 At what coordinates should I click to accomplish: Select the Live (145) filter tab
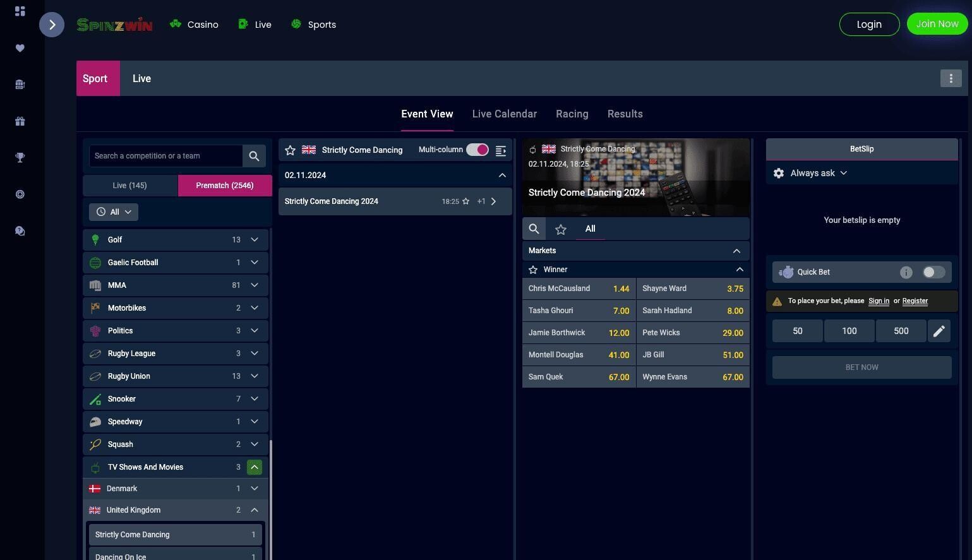coord(130,186)
